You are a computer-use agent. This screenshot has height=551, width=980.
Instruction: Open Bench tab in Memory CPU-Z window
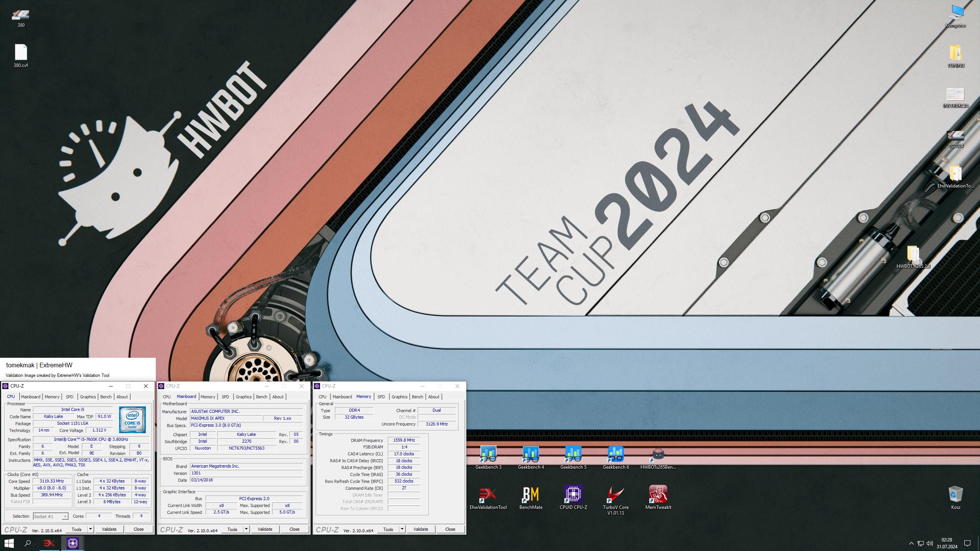[418, 397]
